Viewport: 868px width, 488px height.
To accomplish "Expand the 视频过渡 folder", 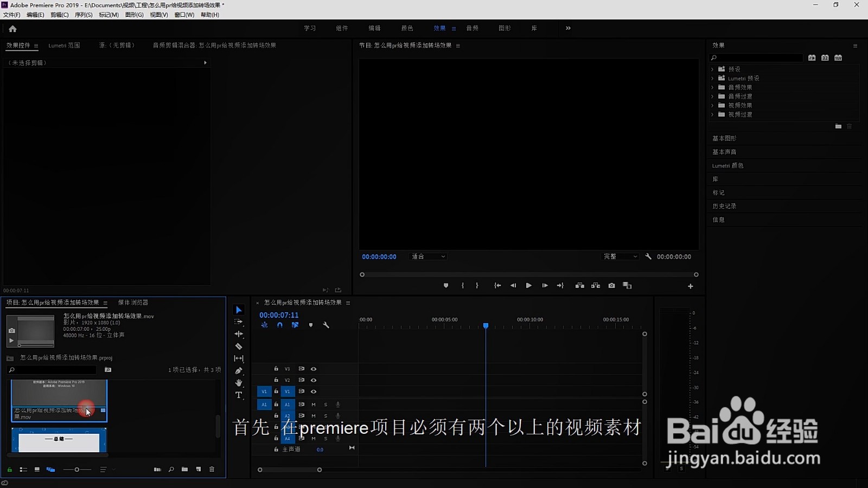I will pyautogui.click(x=713, y=115).
